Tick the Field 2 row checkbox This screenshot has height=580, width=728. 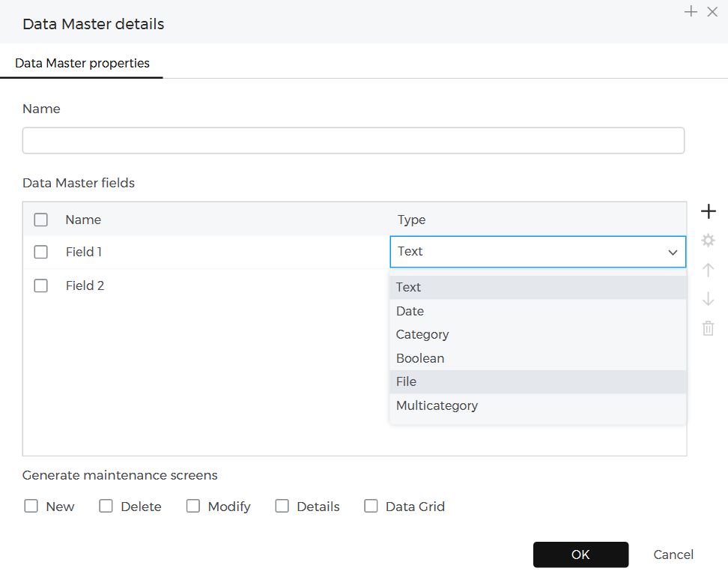(x=41, y=286)
